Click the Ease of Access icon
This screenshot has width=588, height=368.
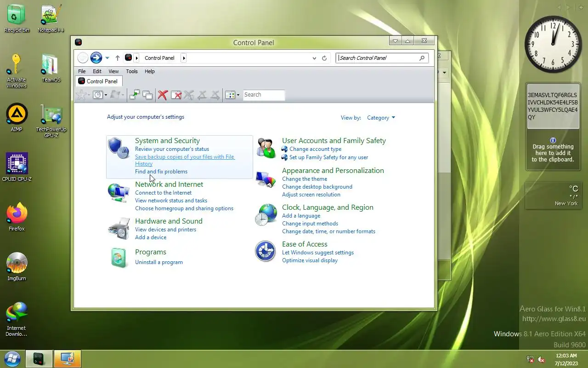266,251
